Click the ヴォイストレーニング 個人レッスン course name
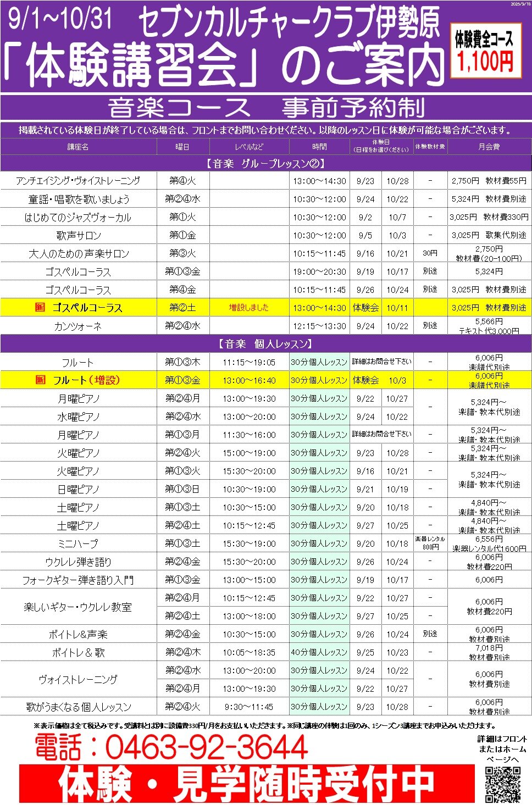 (78, 679)
